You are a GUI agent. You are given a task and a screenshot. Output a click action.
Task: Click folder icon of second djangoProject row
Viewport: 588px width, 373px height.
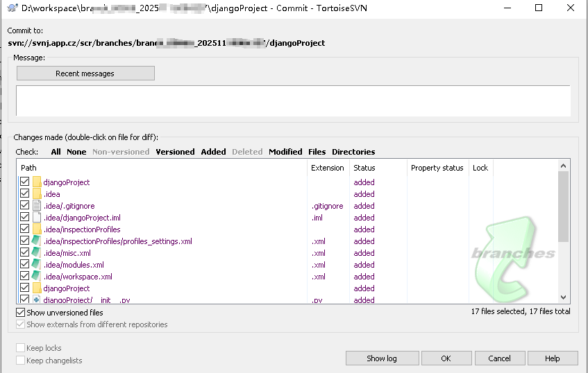(x=37, y=288)
